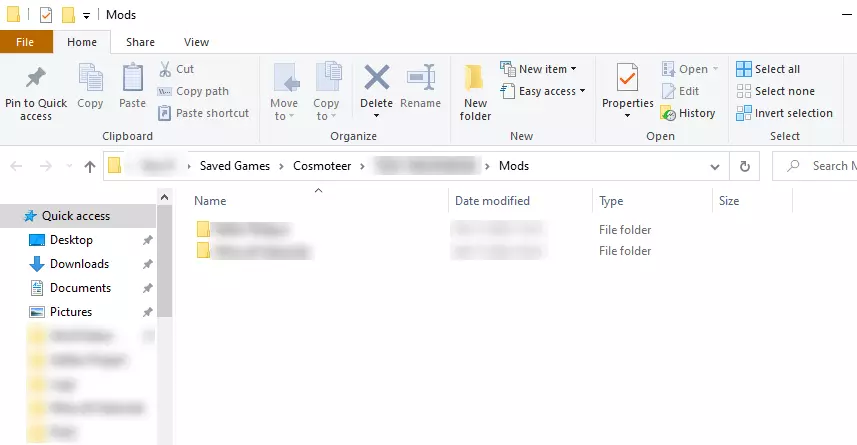Click in the Search box
This screenshot has height=445, width=857.
click(x=815, y=166)
